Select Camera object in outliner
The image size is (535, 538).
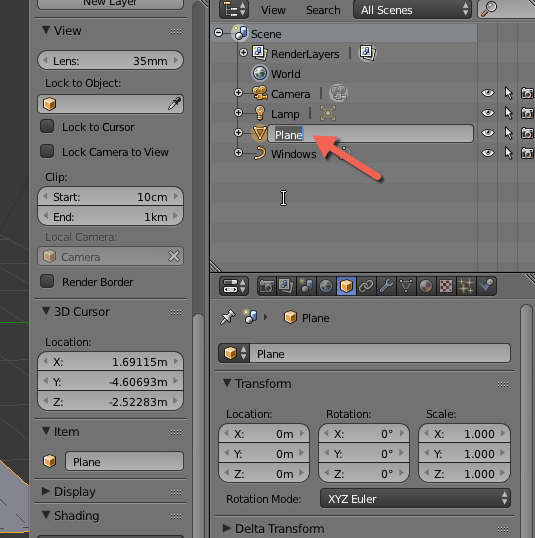coord(290,94)
